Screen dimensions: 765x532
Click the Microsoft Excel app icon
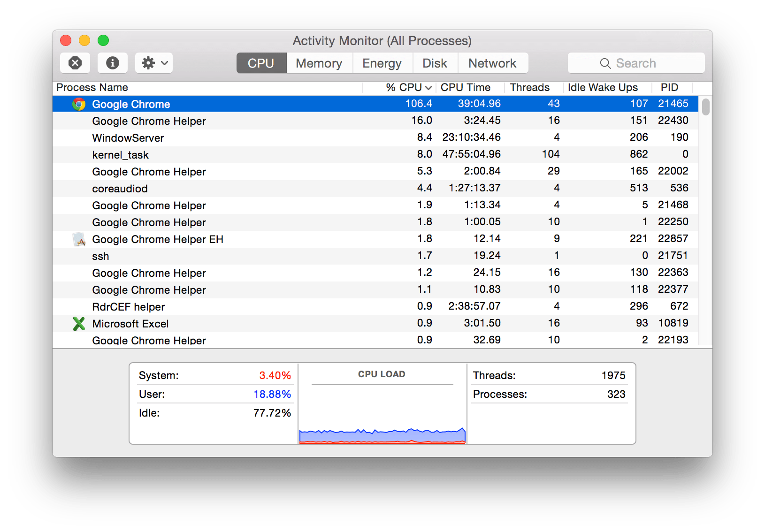79,324
